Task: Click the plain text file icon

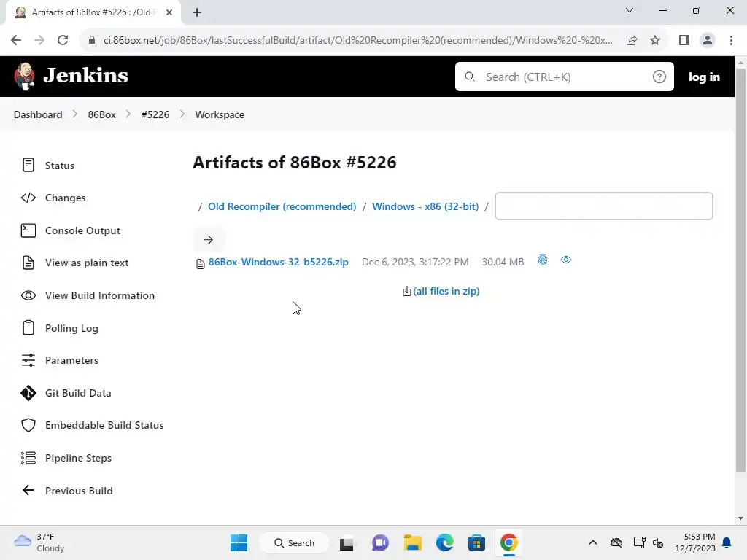Action: coord(28,262)
